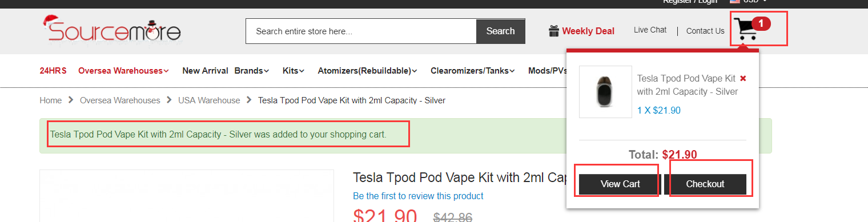Image resolution: width=868 pixels, height=222 pixels.
Task: Click the cart item count badge
Action: point(761,23)
